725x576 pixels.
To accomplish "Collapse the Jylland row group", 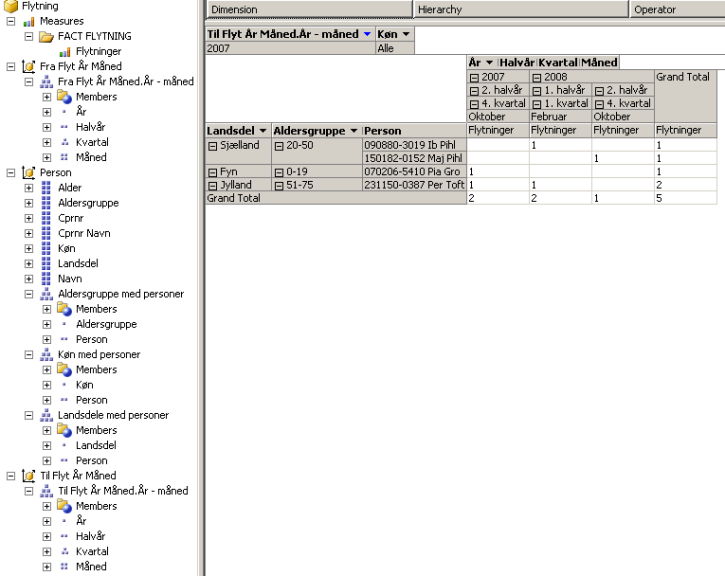I will [x=213, y=186].
